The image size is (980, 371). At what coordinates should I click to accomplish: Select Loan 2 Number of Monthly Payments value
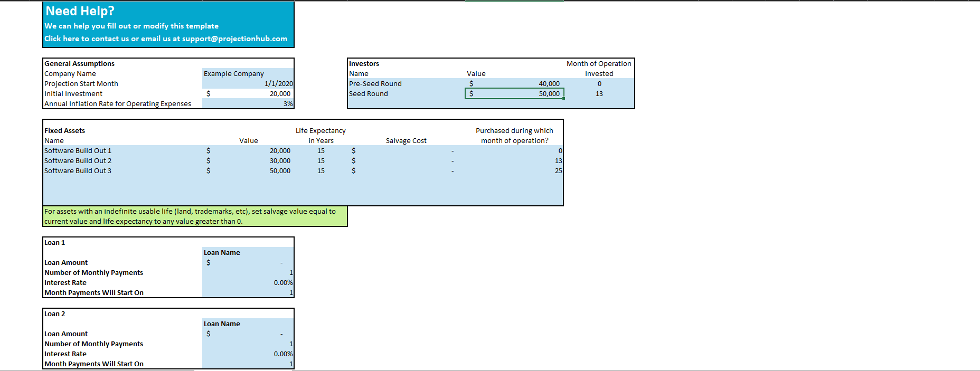pos(248,344)
